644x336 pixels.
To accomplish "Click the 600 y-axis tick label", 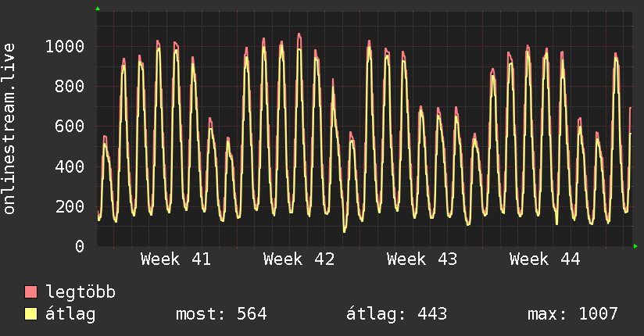I will 70,126.
